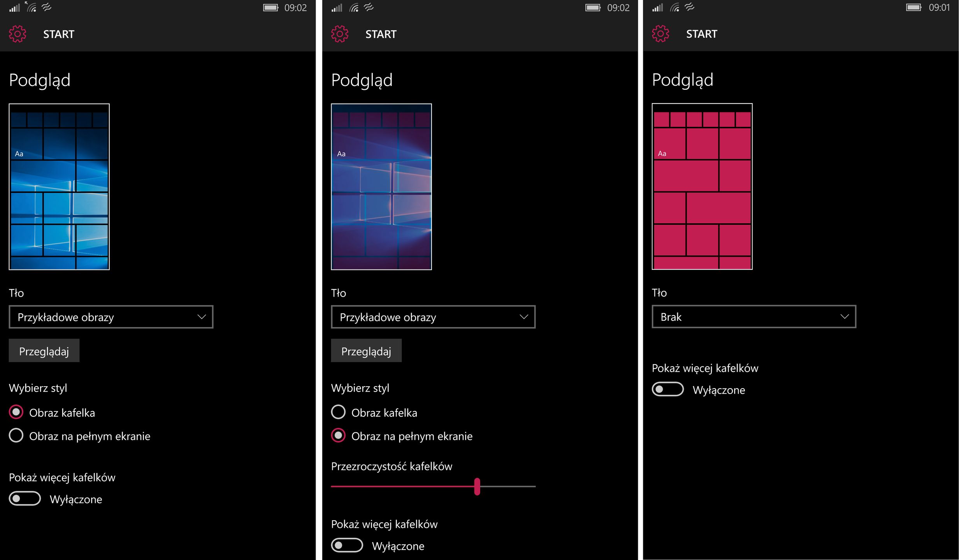Tap the battery icon in the right screen
The height and width of the screenshot is (560, 960).
[x=913, y=8]
